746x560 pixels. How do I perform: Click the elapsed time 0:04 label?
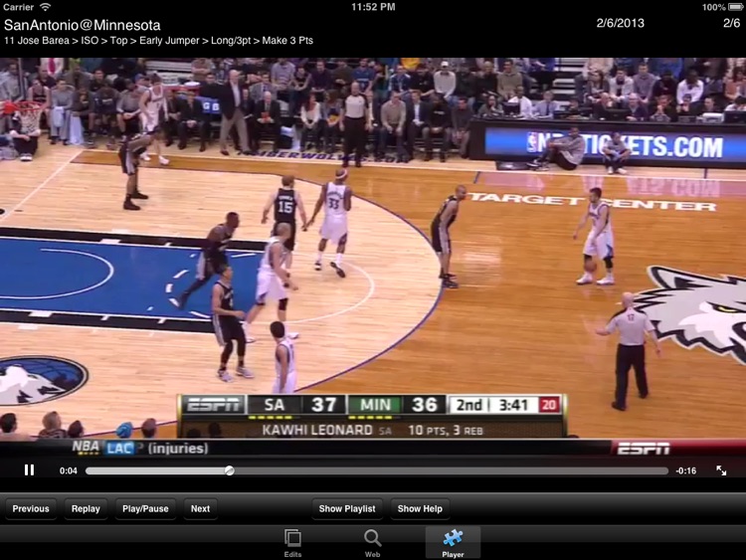(x=69, y=470)
